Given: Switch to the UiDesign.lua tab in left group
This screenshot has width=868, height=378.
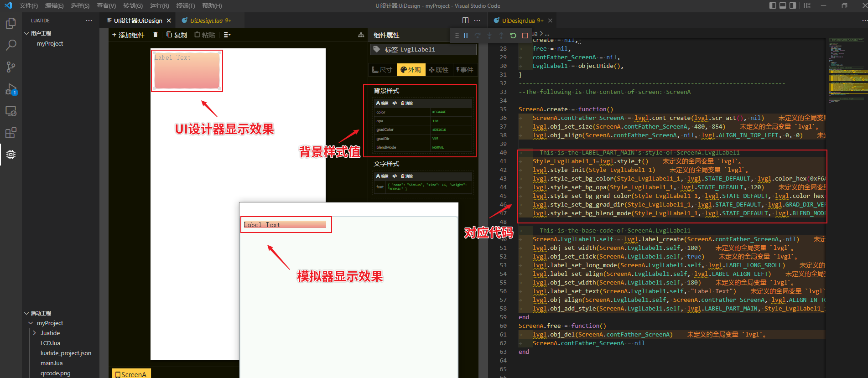Looking at the screenshot, I should pos(210,21).
